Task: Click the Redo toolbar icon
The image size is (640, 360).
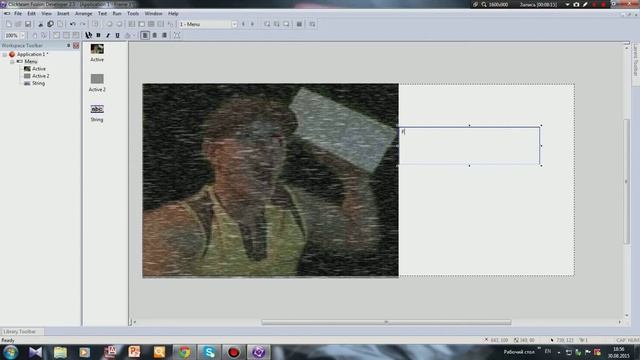Action: coord(82,24)
